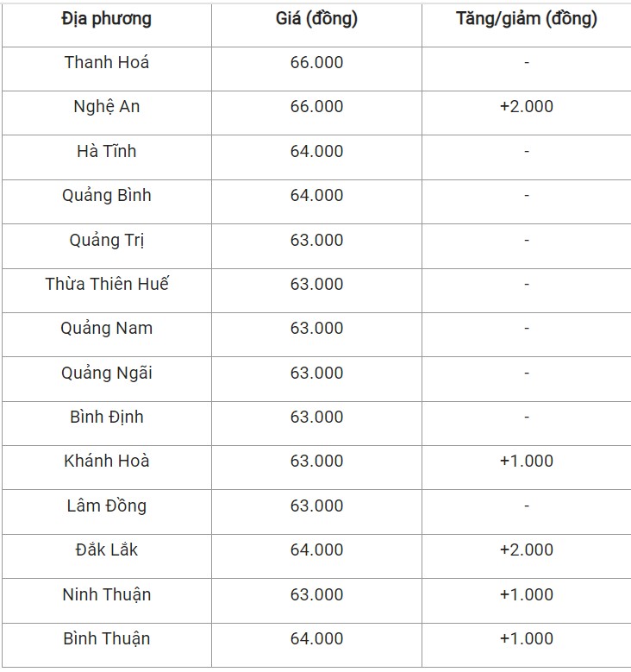Click the Khánh Hoà province name

pos(106,462)
